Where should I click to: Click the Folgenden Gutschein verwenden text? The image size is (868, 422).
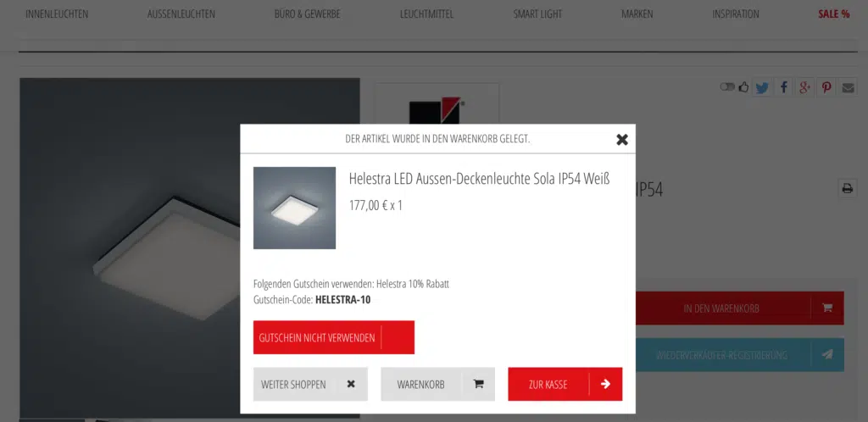351,284
